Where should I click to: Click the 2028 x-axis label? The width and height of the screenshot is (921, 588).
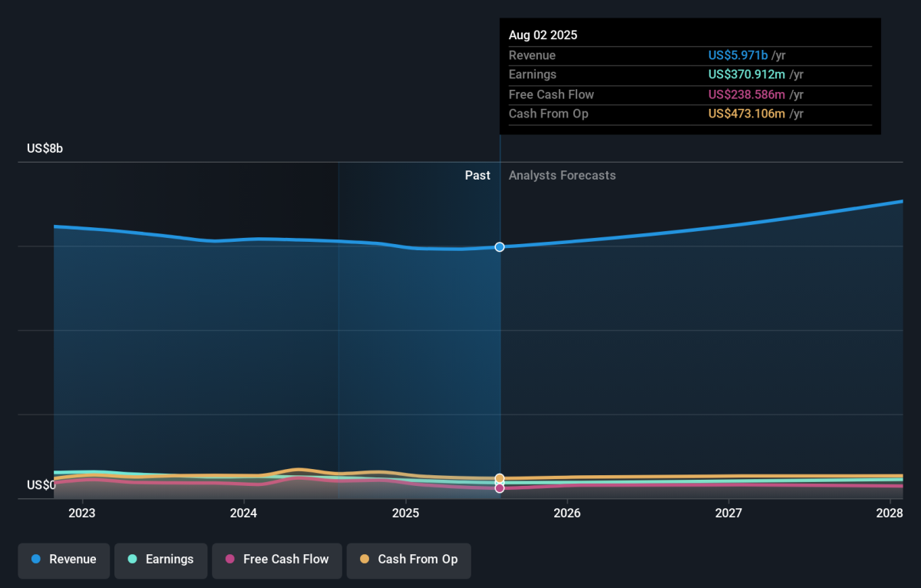[890, 513]
